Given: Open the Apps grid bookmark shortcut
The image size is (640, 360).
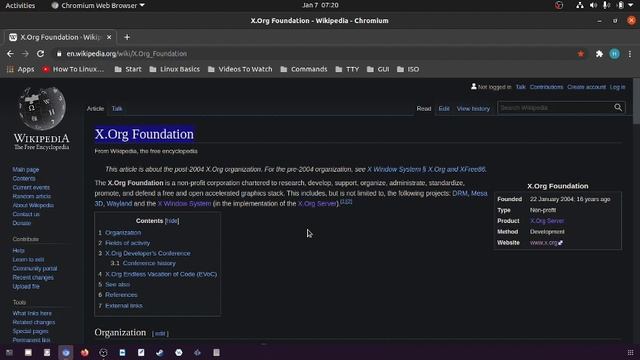Looking at the screenshot, I should click(20, 69).
